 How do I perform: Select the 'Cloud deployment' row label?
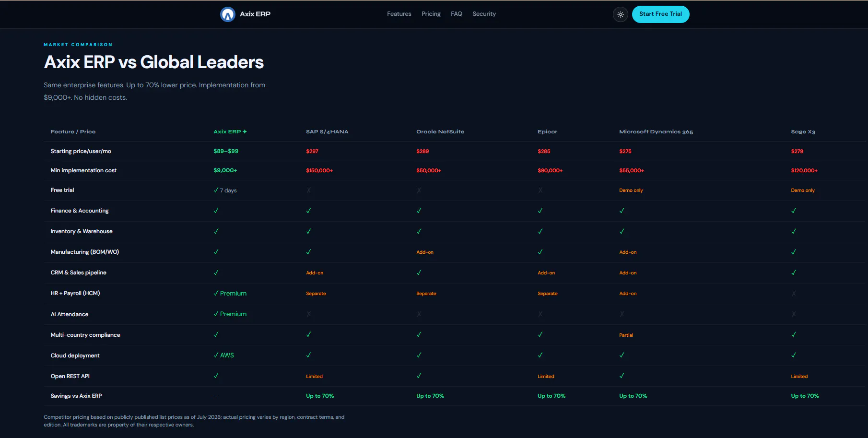75,355
